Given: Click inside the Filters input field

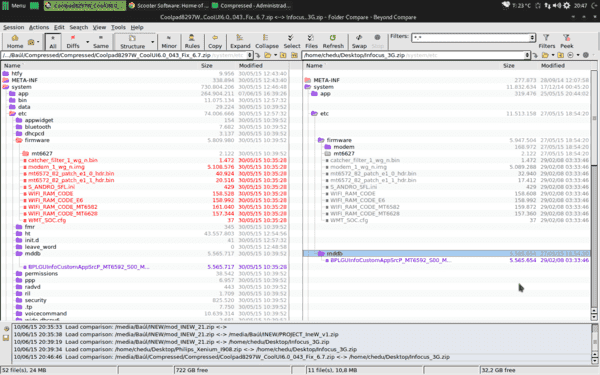Looking at the screenshot, I should pyautogui.click(x=470, y=38).
